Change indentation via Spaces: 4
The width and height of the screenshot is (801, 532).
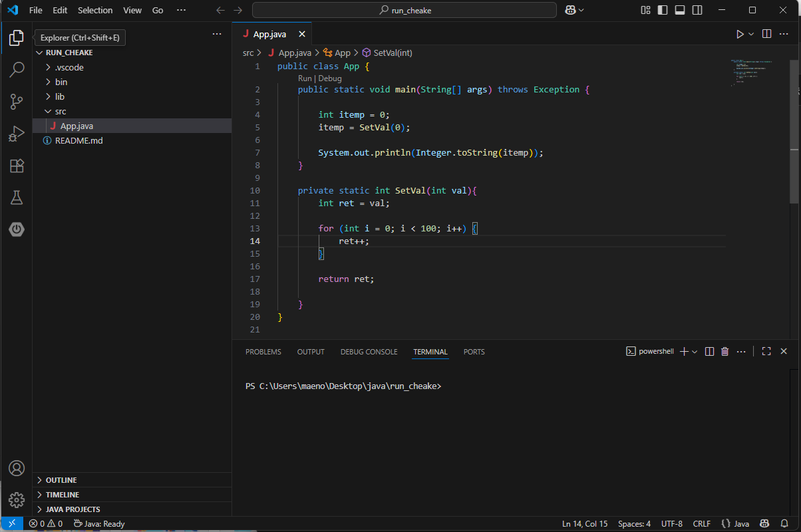point(634,524)
